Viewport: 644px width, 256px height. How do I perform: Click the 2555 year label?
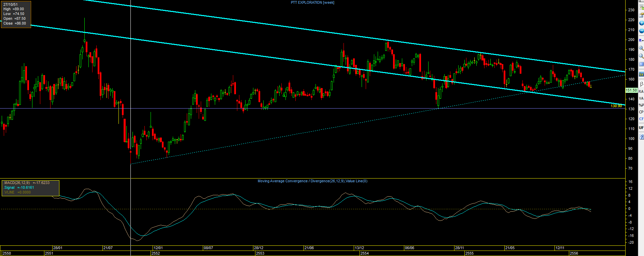pyautogui.click(x=469, y=253)
